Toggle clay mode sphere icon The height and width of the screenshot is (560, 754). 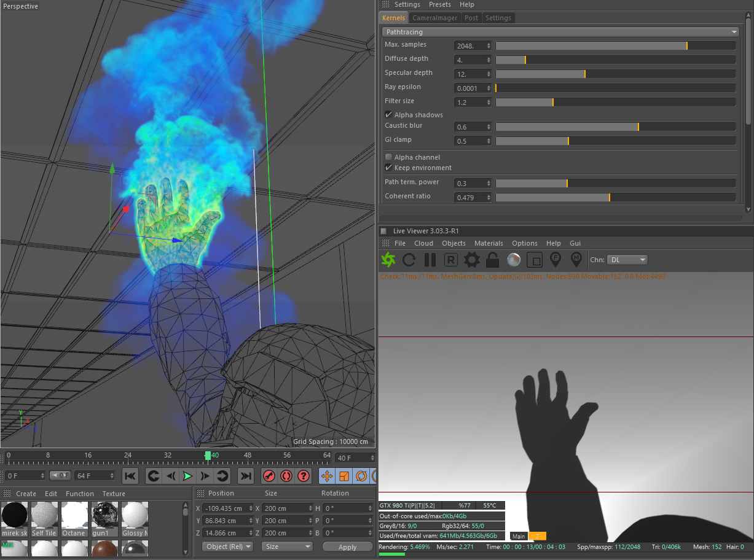(514, 260)
